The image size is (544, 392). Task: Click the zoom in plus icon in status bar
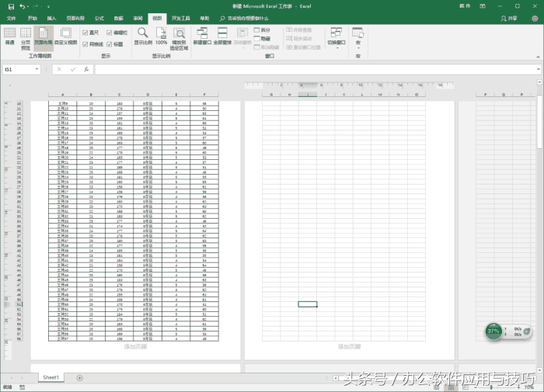pyautogui.click(x=519, y=387)
